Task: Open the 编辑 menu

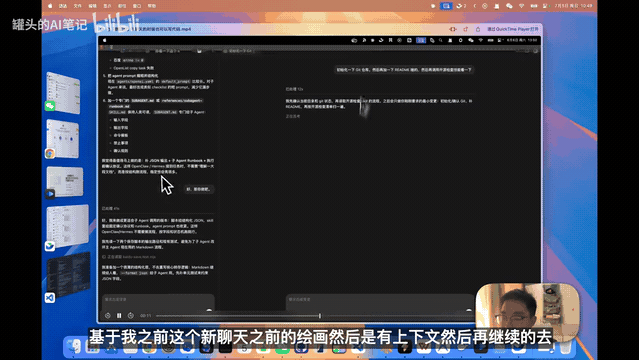Action: point(93,6)
